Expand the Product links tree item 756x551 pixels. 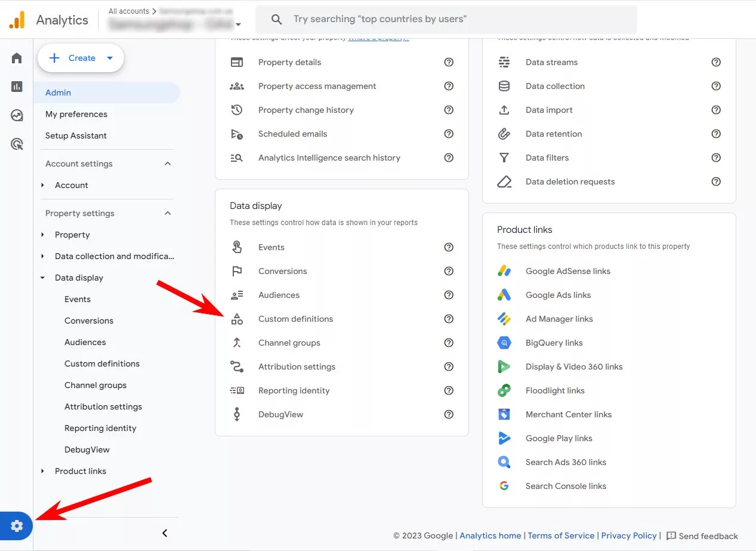click(x=42, y=471)
